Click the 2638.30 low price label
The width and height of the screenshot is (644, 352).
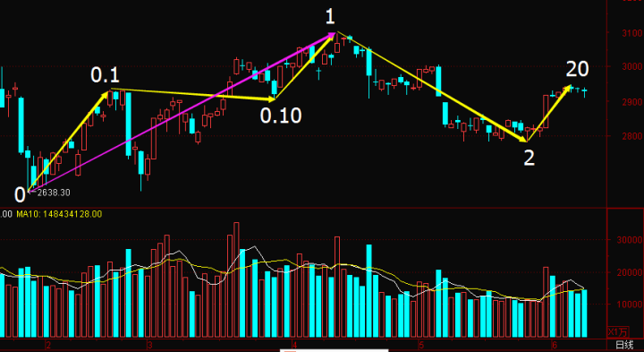(x=54, y=192)
